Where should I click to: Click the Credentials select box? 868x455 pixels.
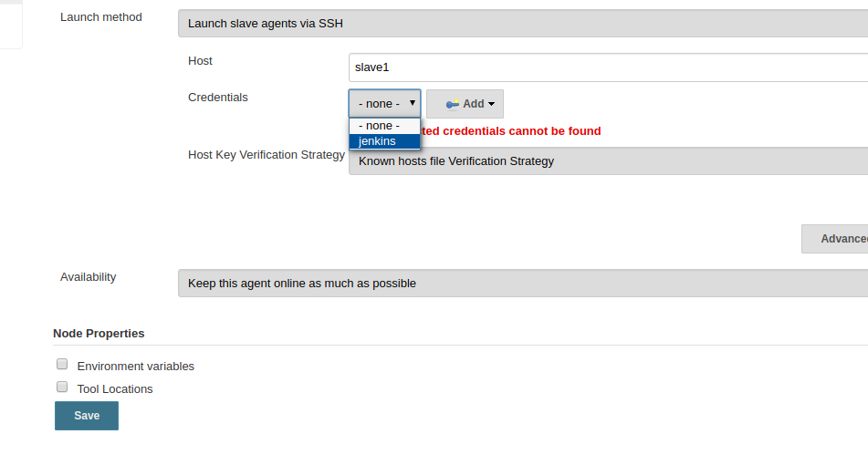[x=384, y=103]
